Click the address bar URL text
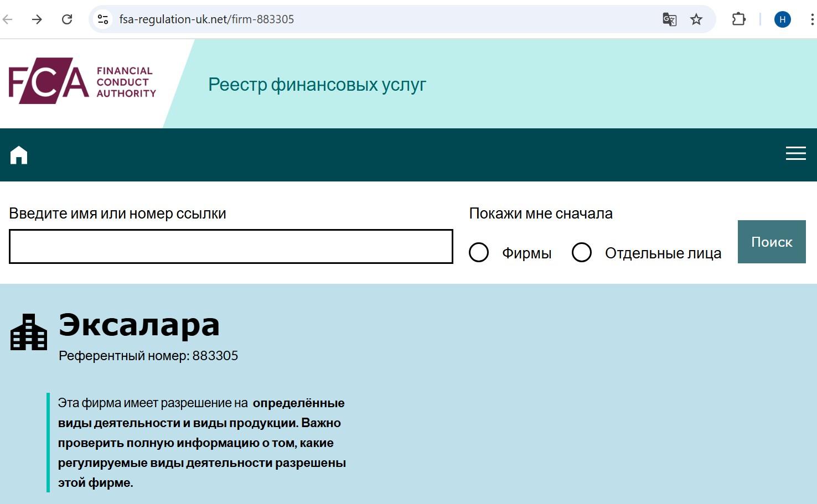The height and width of the screenshot is (504, 817). 206,19
